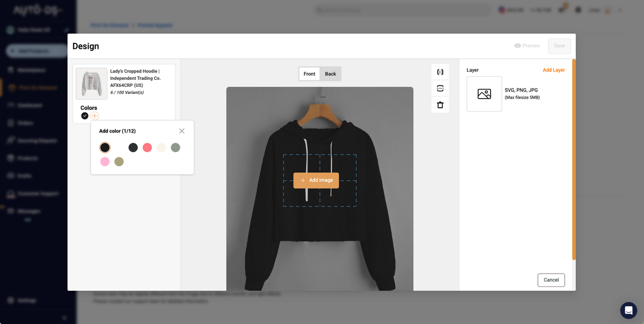Click the Lady's Cropped Hoodie product title
The height and width of the screenshot is (324, 644).
(135, 78)
